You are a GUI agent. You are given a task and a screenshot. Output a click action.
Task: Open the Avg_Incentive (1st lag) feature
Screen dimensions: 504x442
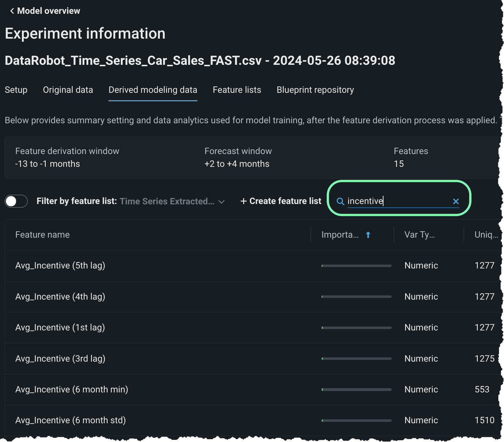(60, 328)
